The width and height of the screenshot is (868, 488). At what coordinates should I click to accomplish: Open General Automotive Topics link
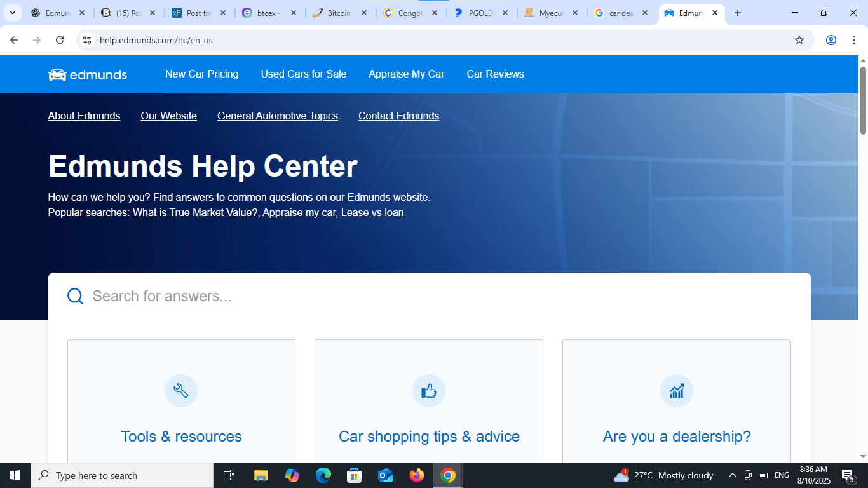(278, 116)
